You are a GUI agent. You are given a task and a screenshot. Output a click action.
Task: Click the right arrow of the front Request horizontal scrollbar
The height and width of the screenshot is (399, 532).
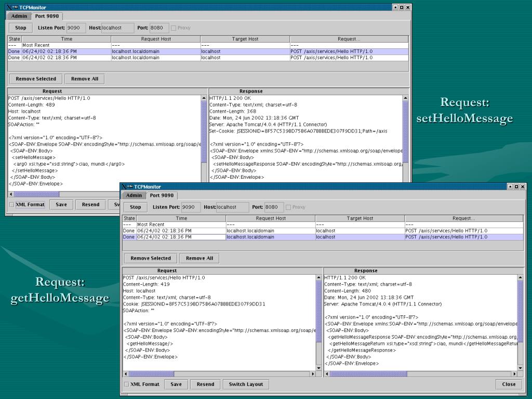313,374
